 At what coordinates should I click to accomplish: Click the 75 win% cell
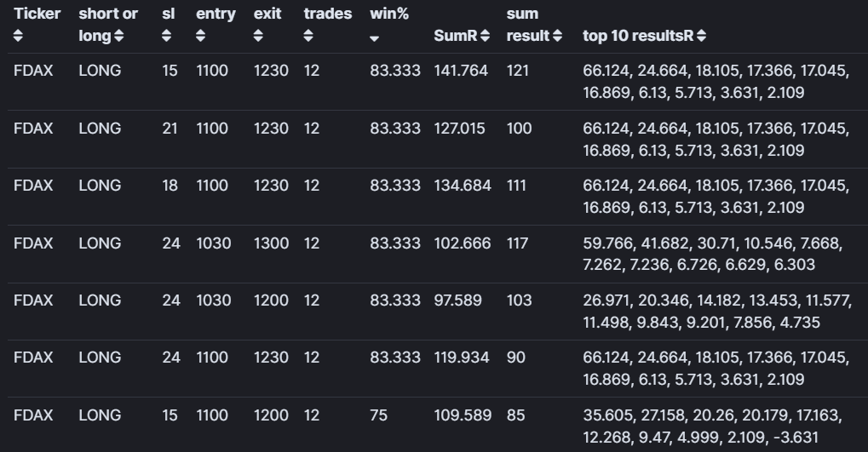379,415
